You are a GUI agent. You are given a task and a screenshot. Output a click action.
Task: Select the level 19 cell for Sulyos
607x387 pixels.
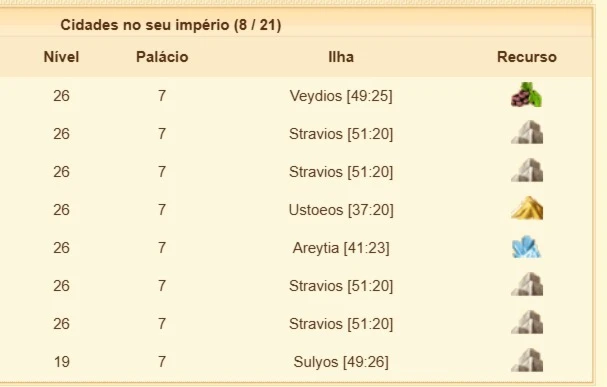coord(62,362)
